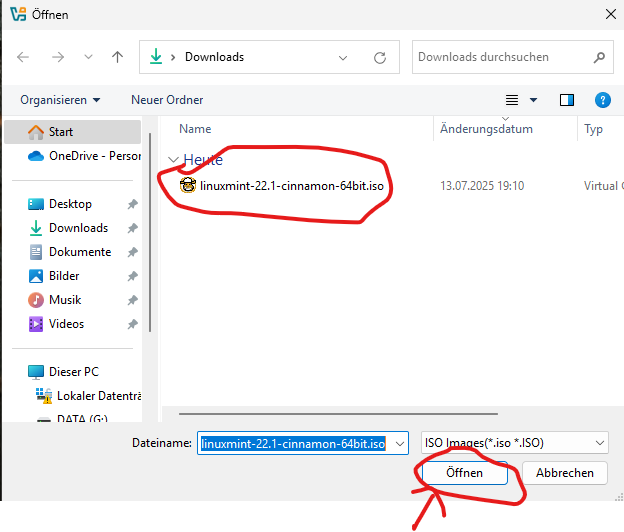Open the ISO Images file type dropdown
Viewport: 624px width, 532px height.
[x=515, y=442]
